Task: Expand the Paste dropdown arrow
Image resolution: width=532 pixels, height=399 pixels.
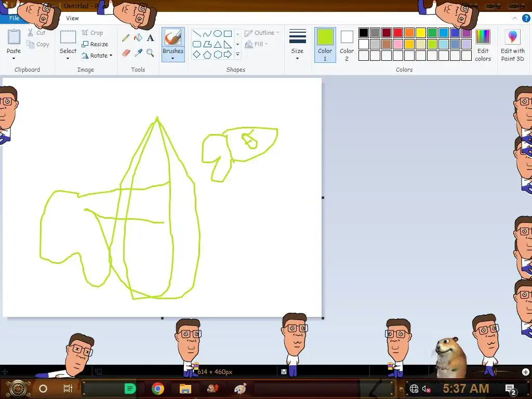Action: pos(14,59)
